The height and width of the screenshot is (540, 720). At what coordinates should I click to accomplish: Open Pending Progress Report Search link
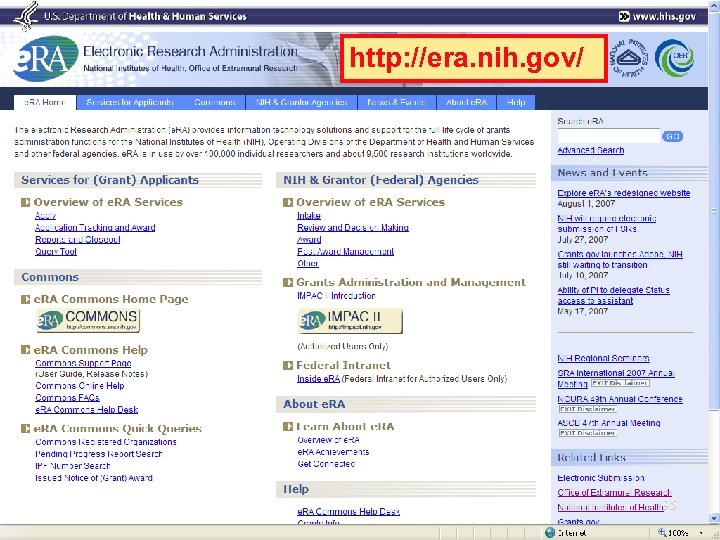point(99,454)
